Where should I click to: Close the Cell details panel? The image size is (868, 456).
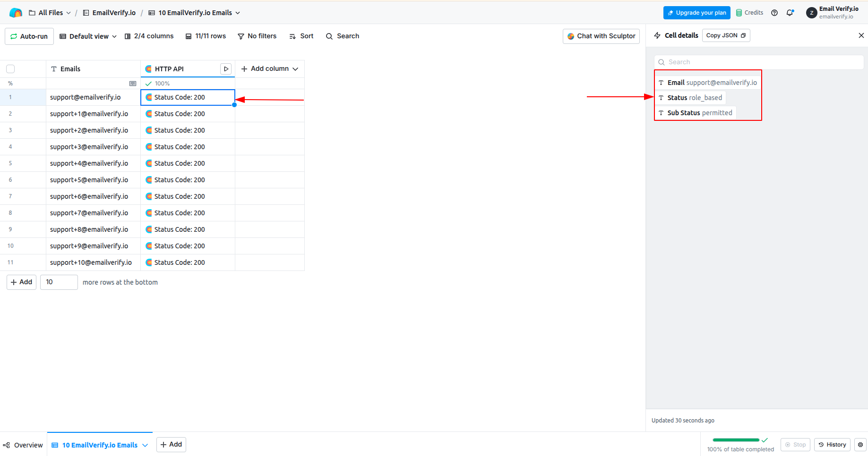click(x=861, y=35)
